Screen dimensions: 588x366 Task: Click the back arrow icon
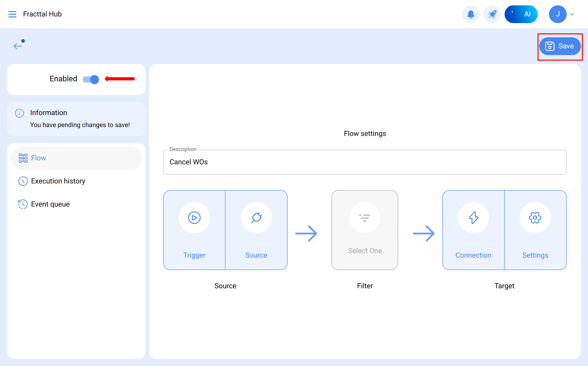tap(18, 46)
